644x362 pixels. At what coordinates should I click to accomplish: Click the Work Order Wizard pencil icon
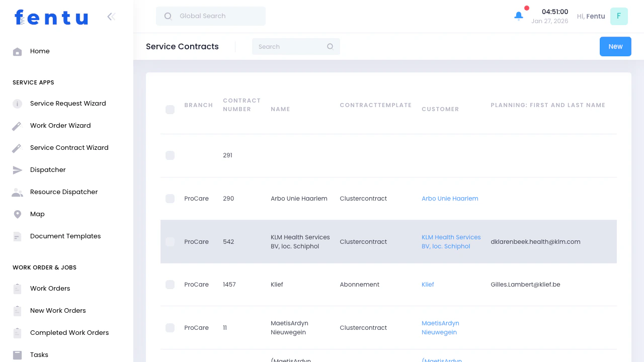point(17,125)
